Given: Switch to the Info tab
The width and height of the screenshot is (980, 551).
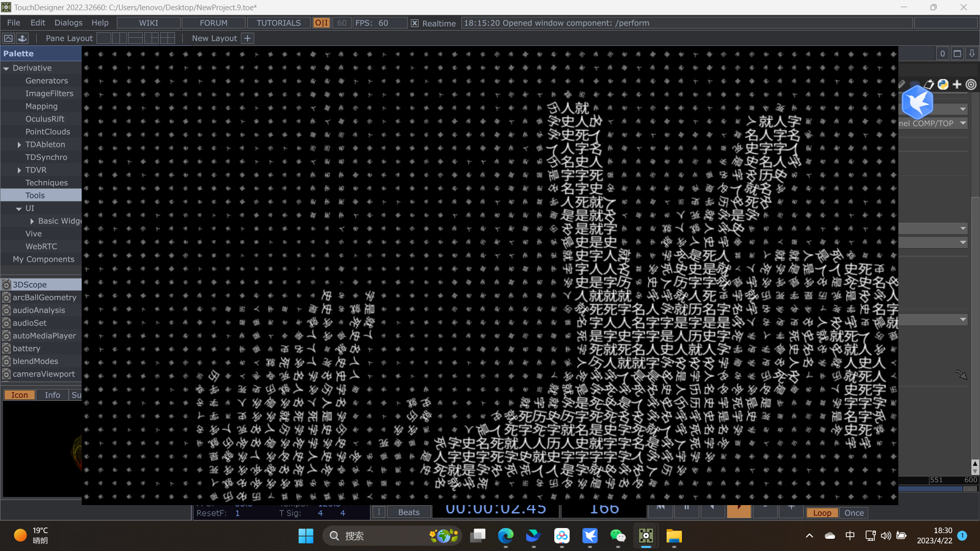Looking at the screenshot, I should coord(52,395).
